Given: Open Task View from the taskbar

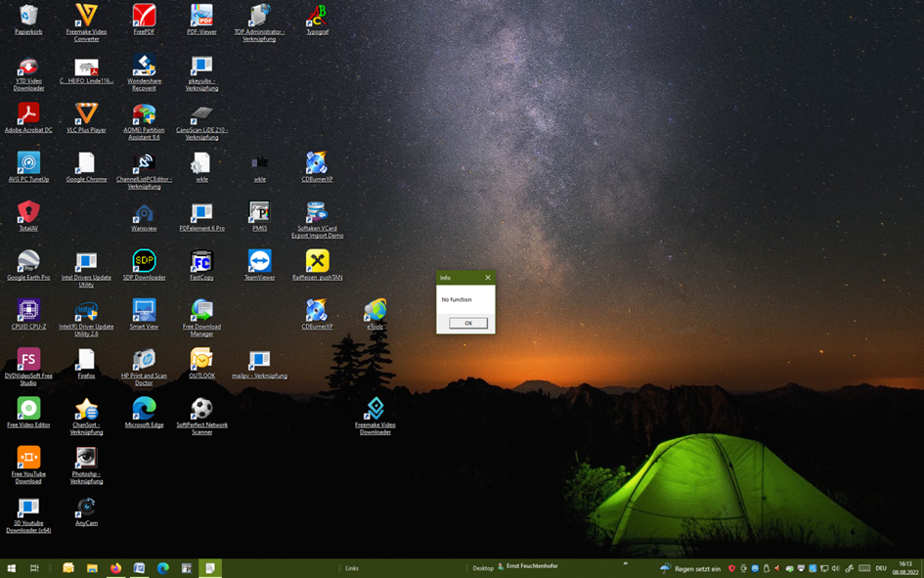Looking at the screenshot, I should coord(34,568).
